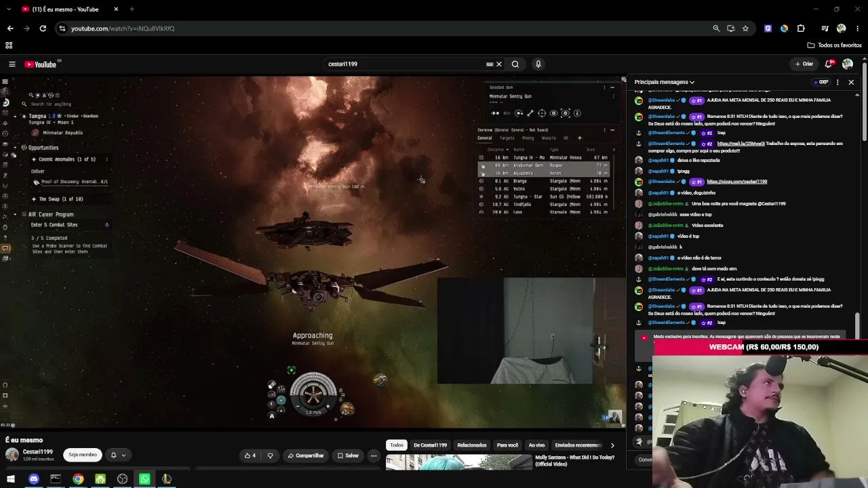This screenshot has width=868, height=488.
Task: Click the Seja membro join button
Action: [x=83, y=455]
